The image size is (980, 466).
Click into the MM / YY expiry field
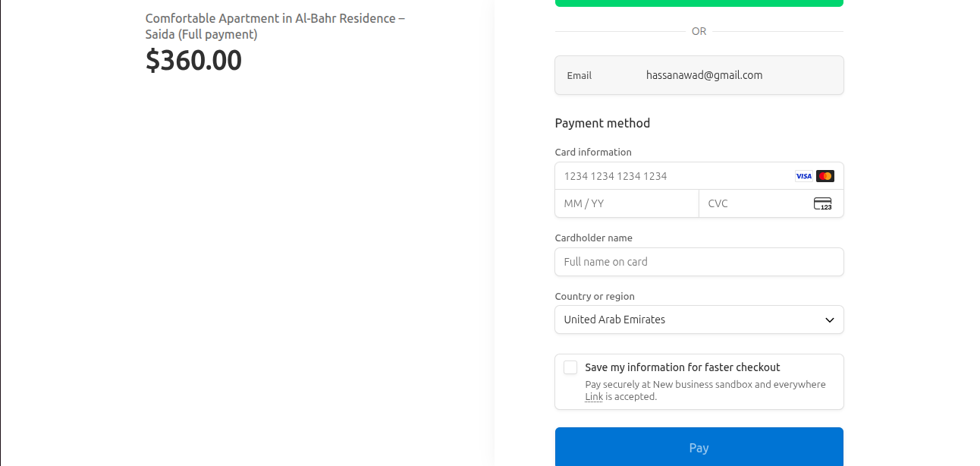pos(627,203)
